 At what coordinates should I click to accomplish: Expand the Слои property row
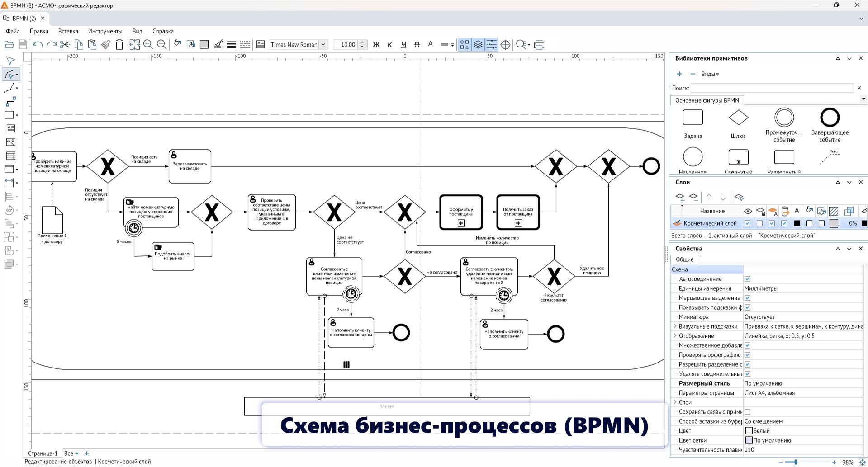(675, 402)
